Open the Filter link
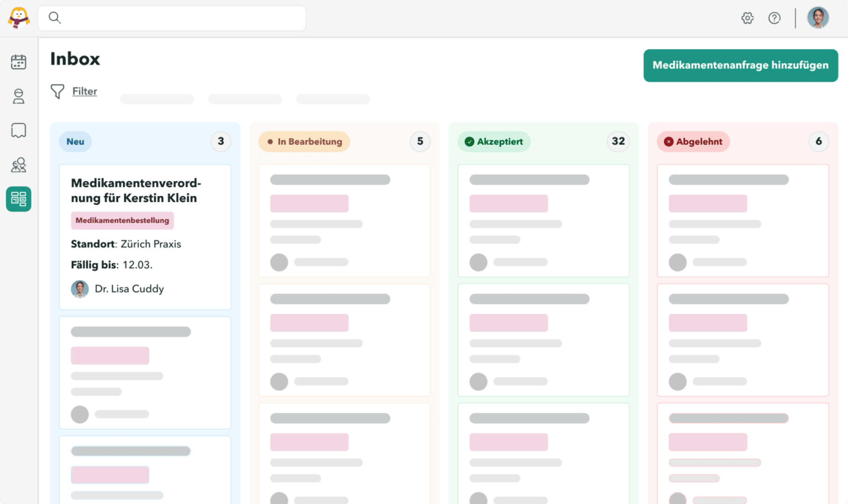848x504 pixels. [84, 91]
